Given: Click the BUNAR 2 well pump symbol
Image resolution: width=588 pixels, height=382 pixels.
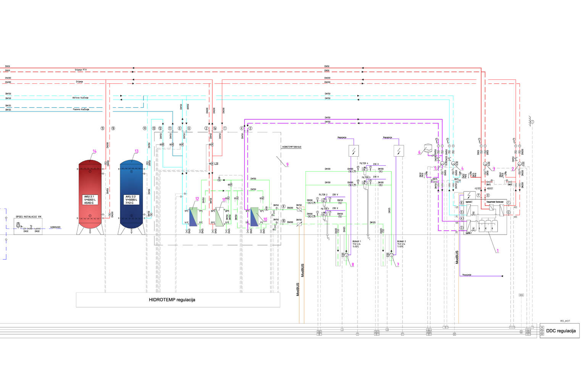Looking at the screenshot, I should (391, 254).
